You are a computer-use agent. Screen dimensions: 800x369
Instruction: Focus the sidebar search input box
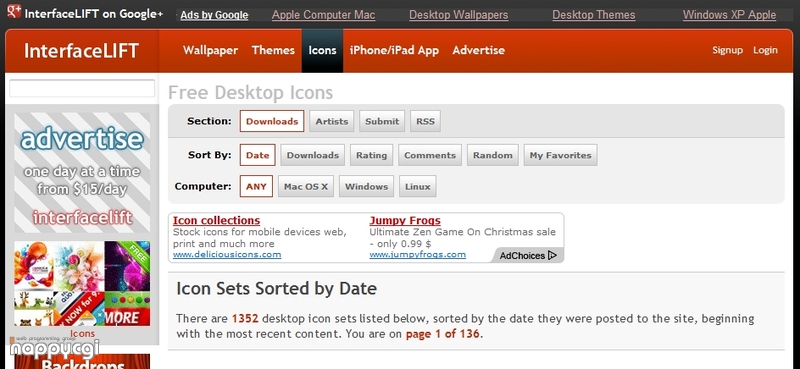82,88
